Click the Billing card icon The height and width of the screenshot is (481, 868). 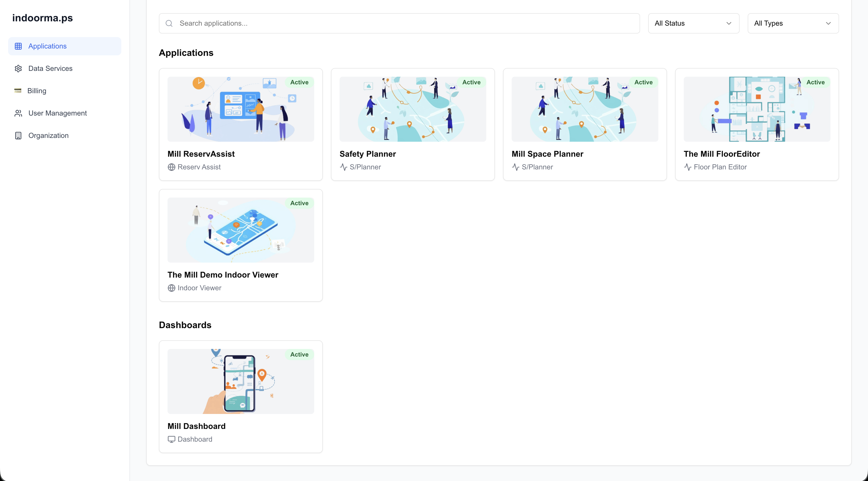pyautogui.click(x=18, y=91)
